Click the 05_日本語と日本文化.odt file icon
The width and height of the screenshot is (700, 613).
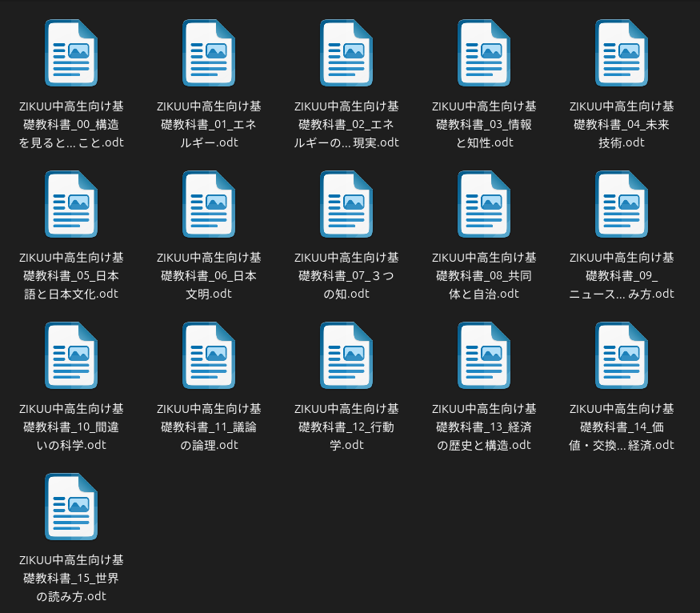71,204
